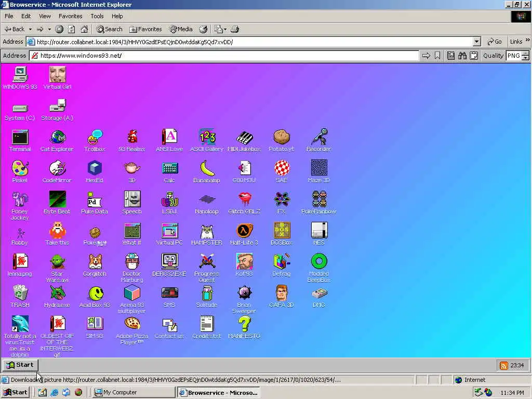Image resolution: width=532 pixels, height=399 pixels.
Task: Click the Browservice find binoculars icon
Action: click(462, 56)
